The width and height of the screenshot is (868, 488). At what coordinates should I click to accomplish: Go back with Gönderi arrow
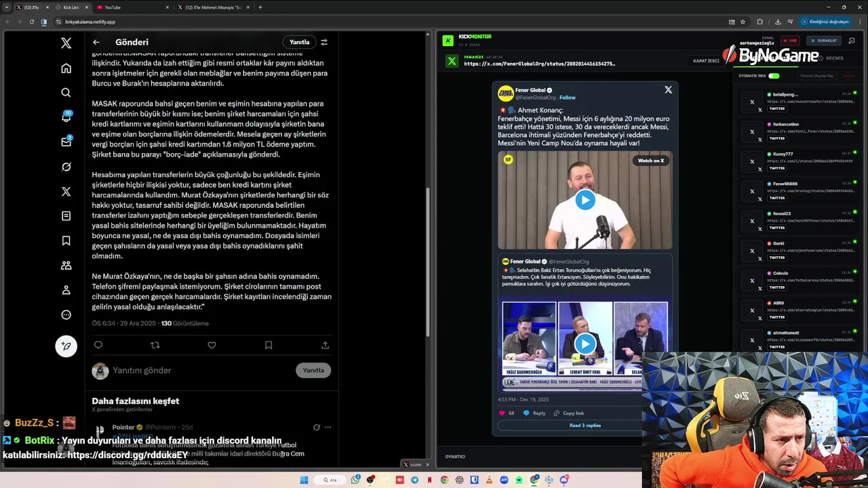click(x=96, y=42)
